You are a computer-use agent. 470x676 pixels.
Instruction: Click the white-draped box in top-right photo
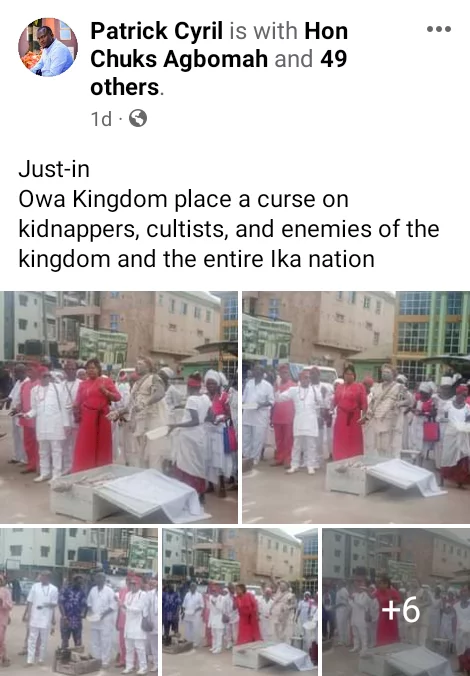(385, 476)
